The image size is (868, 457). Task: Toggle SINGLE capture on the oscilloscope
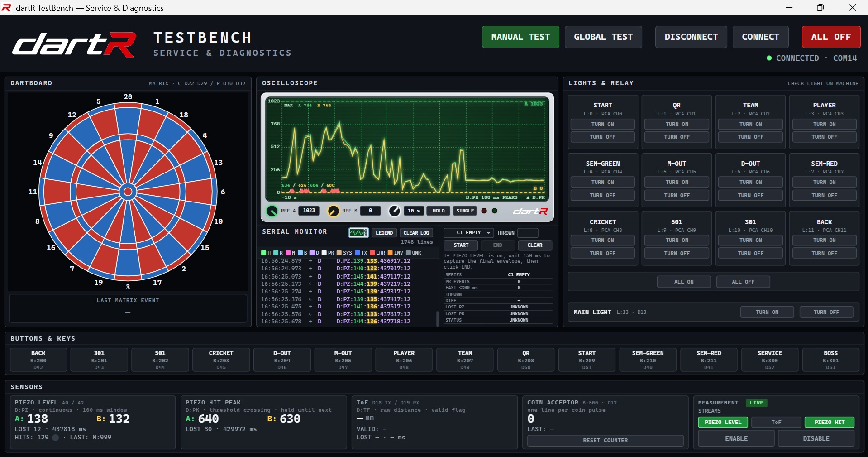tap(465, 211)
